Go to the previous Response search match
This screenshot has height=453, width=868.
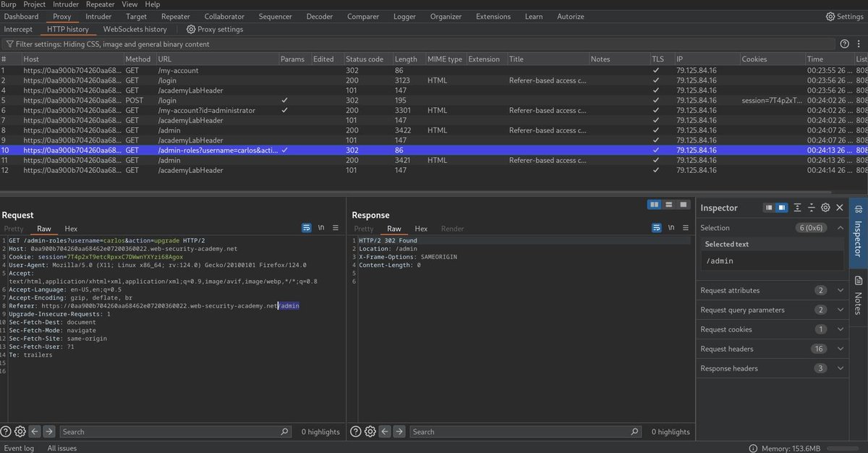click(x=385, y=431)
